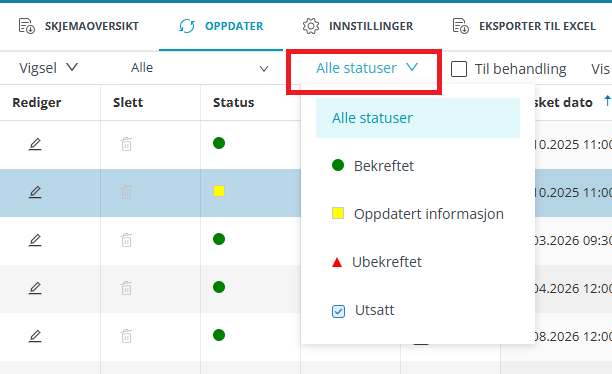
Task: Open the Vigsel dropdown
Action: coord(49,68)
